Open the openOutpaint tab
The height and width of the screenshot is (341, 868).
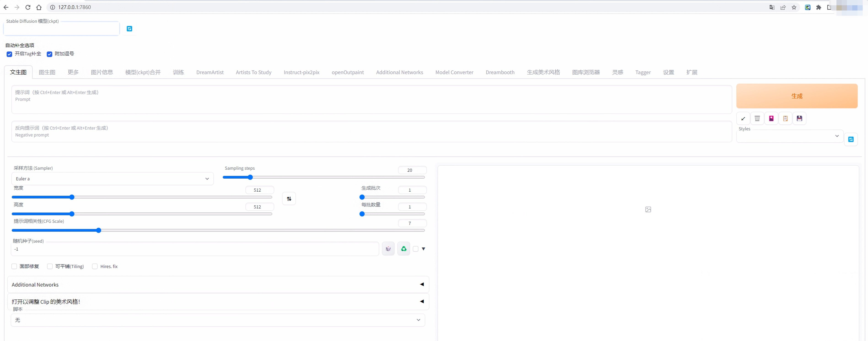(348, 72)
